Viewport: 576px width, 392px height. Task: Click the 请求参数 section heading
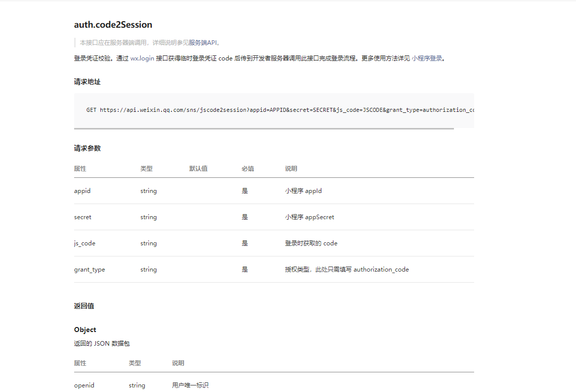click(x=87, y=148)
